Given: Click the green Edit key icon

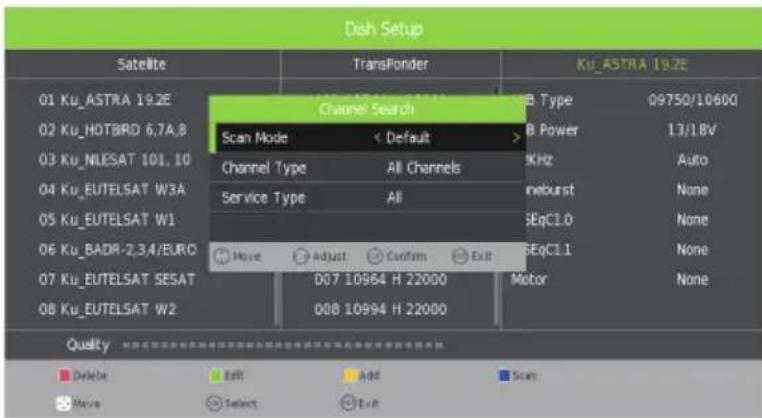Looking at the screenshot, I should (216, 375).
